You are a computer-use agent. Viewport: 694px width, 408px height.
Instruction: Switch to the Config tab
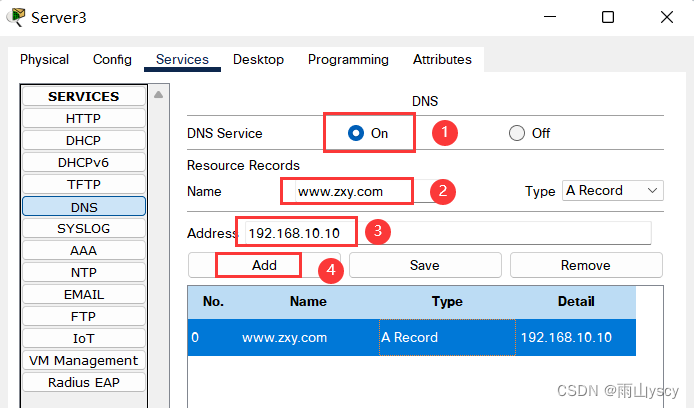pyautogui.click(x=112, y=59)
